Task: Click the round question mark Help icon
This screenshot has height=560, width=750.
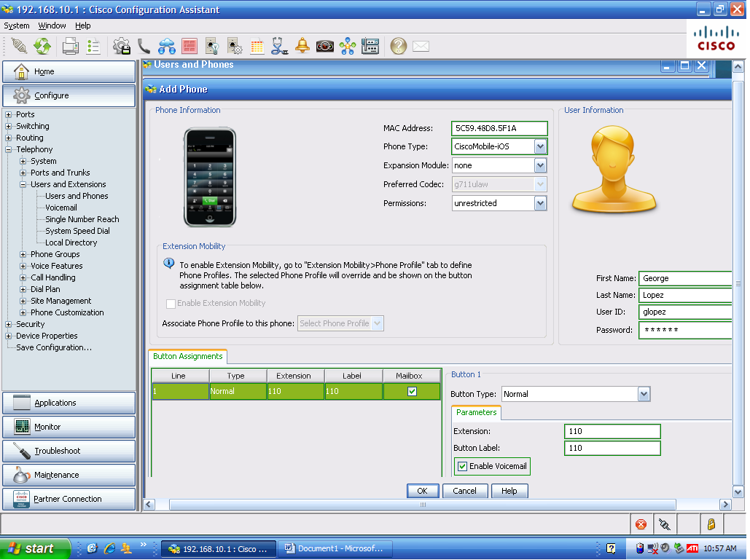Action: [399, 47]
